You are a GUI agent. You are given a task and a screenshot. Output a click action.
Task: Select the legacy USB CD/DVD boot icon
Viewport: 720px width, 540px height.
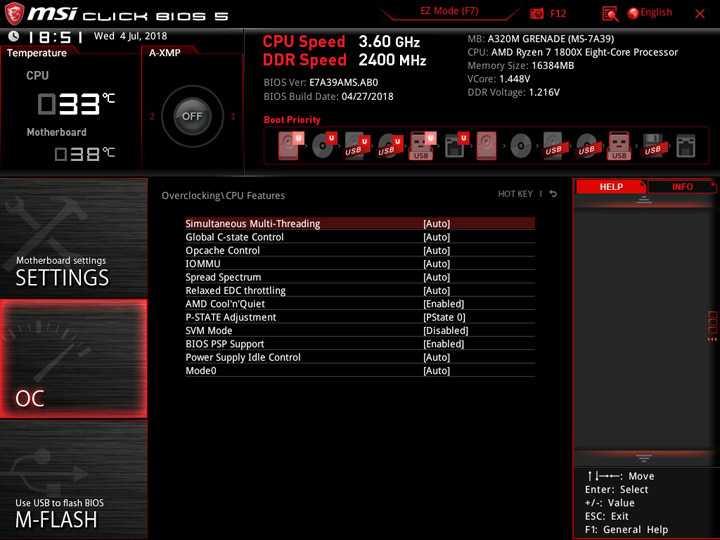click(586, 146)
